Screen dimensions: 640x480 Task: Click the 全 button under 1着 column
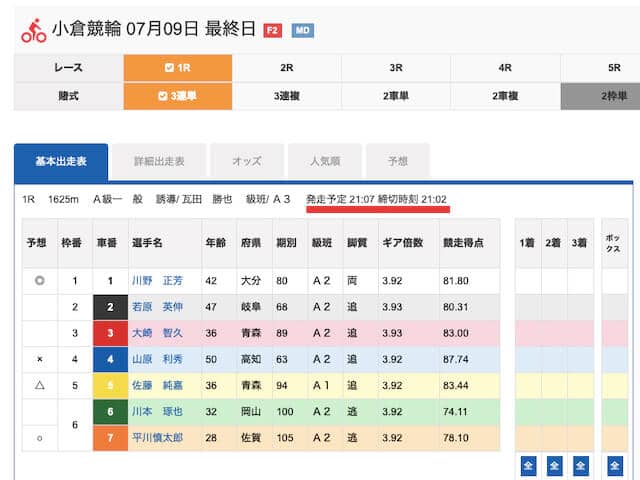(527, 465)
